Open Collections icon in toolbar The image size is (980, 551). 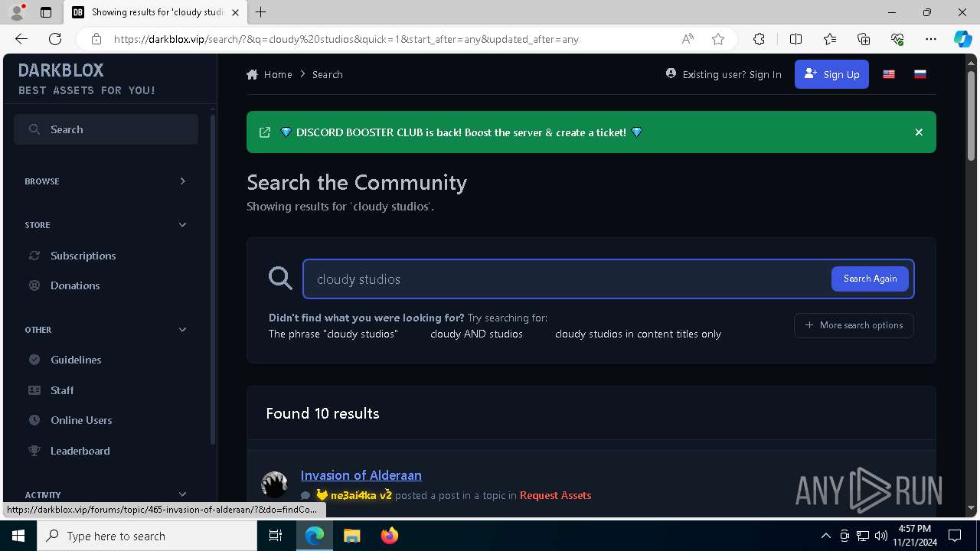[x=864, y=39]
